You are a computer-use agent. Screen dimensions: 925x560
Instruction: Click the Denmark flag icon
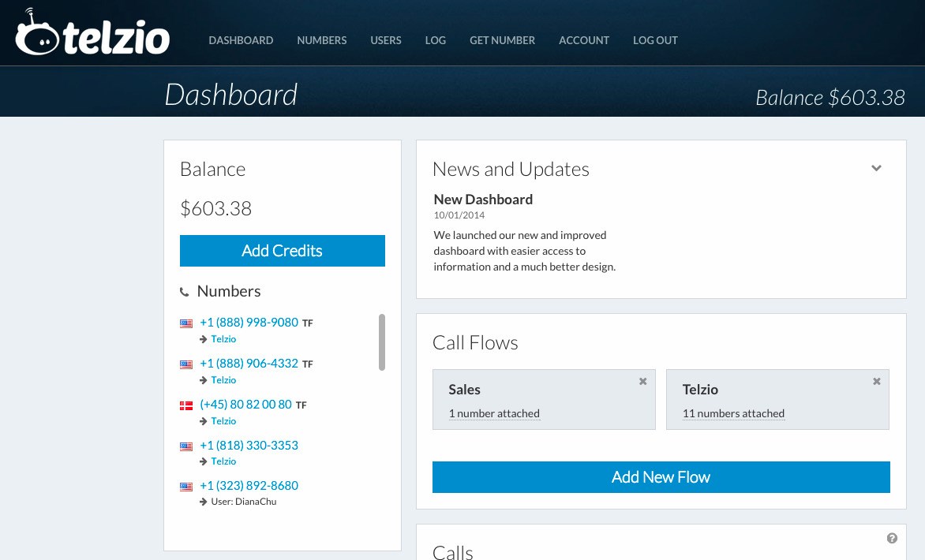186,405
